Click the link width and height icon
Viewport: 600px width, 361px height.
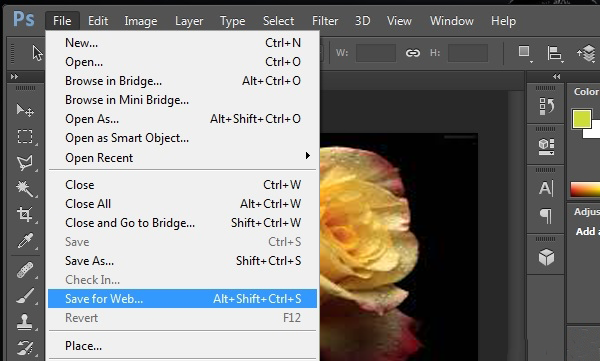pos(412,53)
